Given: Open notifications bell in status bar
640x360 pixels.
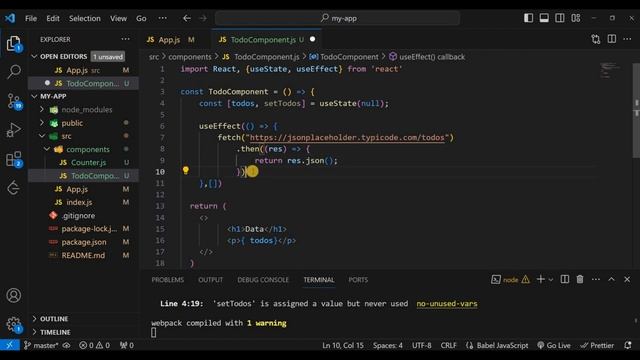Looking at the screenshot, I should [628, 345].
